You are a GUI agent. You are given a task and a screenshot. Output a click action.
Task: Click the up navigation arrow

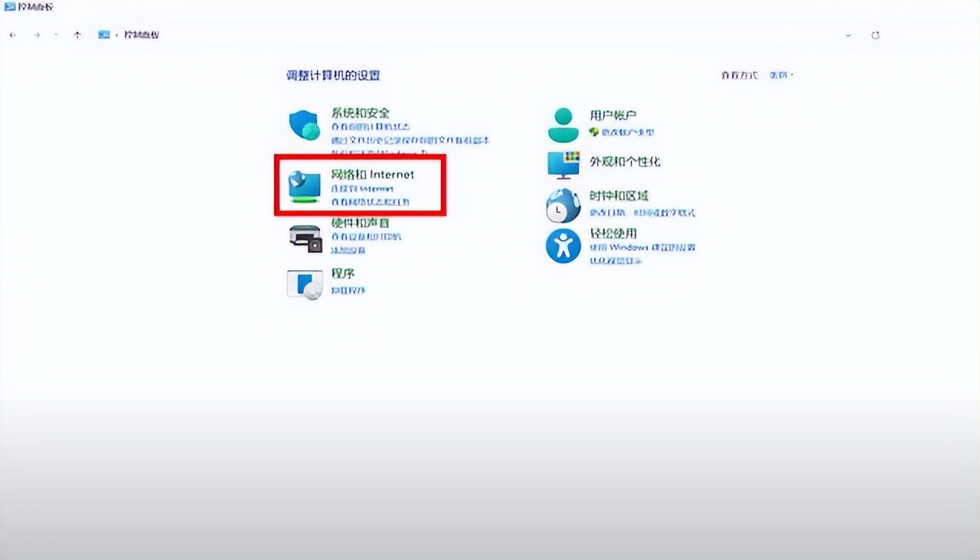77,34
